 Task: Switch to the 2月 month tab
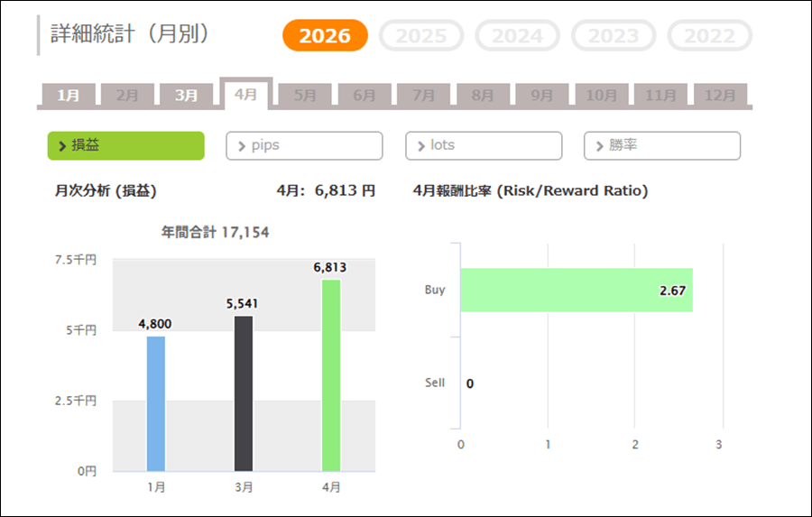point(127,95)
